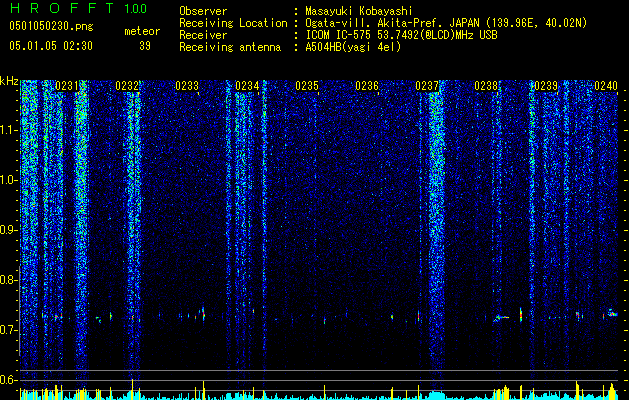Screen dimensions: 629x400
Task: Click the Receiving Location label
Action: 233,24
